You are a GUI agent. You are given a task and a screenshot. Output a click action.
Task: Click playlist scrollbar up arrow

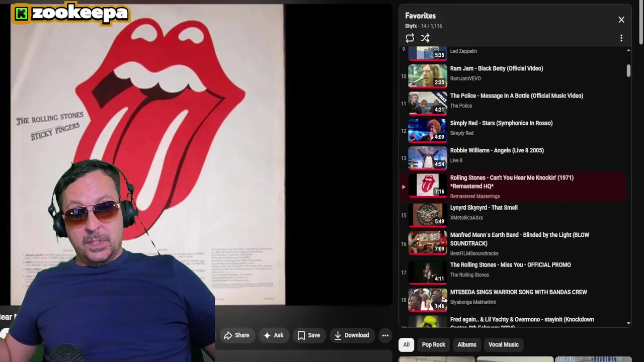coord(628,50)
